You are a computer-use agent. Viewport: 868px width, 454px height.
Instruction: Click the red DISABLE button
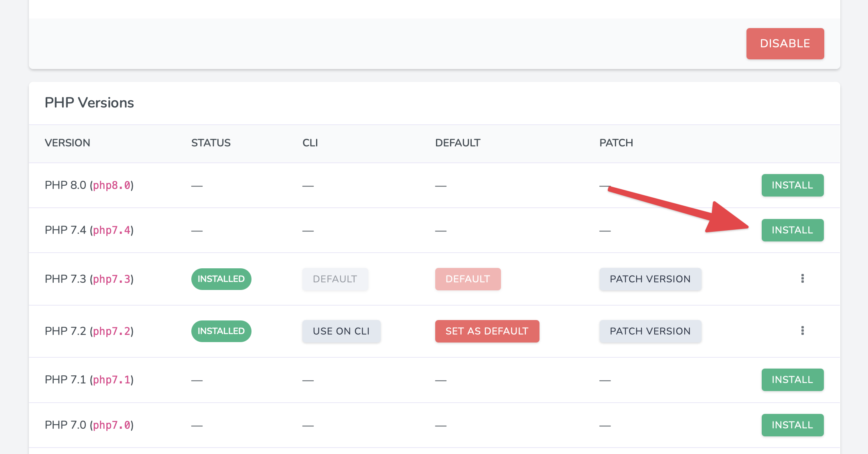(785, 43)
